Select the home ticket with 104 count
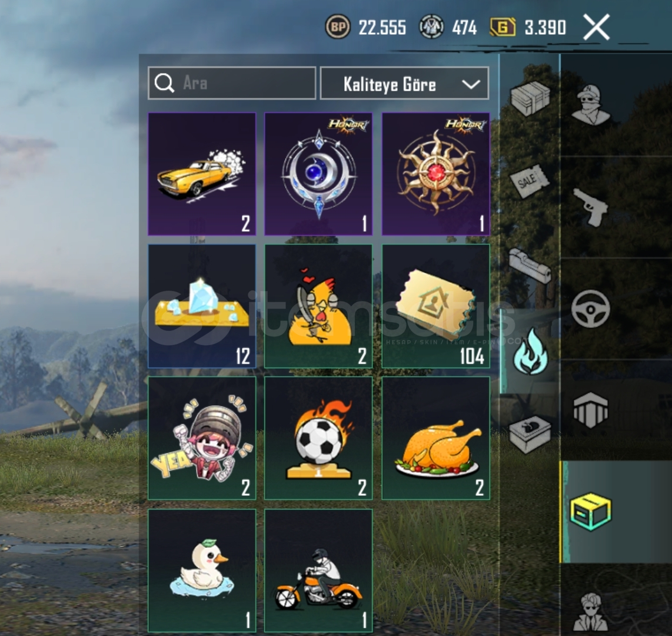The height and width of the screenshot is (636, 672). point(435,306)
